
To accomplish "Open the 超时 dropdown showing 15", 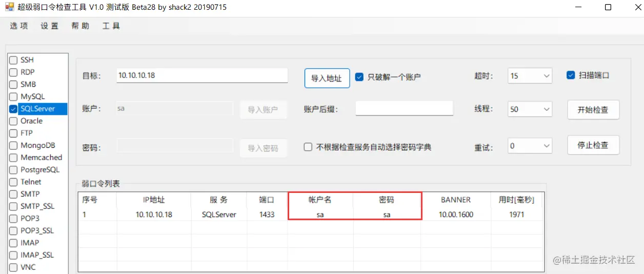I will (x=530, y=76).
